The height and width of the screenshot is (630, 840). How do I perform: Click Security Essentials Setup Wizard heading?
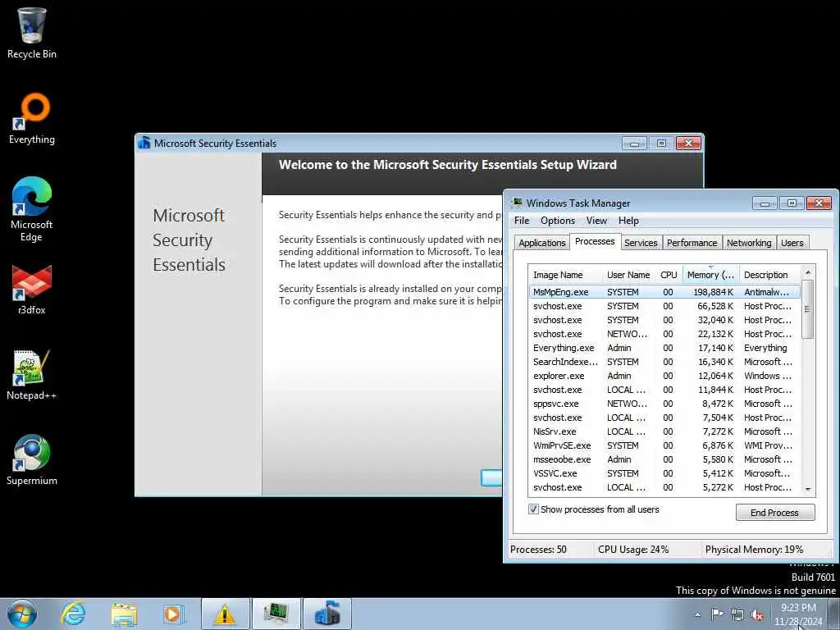pyautogui.click(x=447, y=164)
